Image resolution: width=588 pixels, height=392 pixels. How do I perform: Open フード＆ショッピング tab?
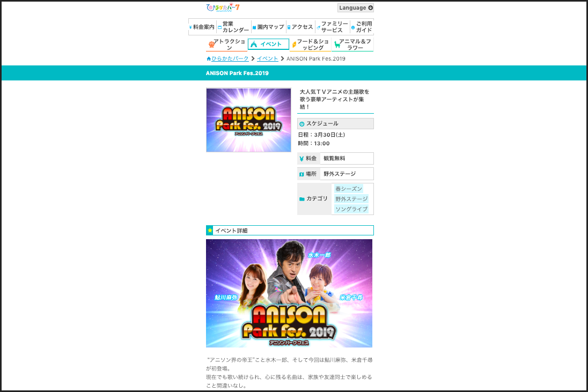click(x=310, y=45)
